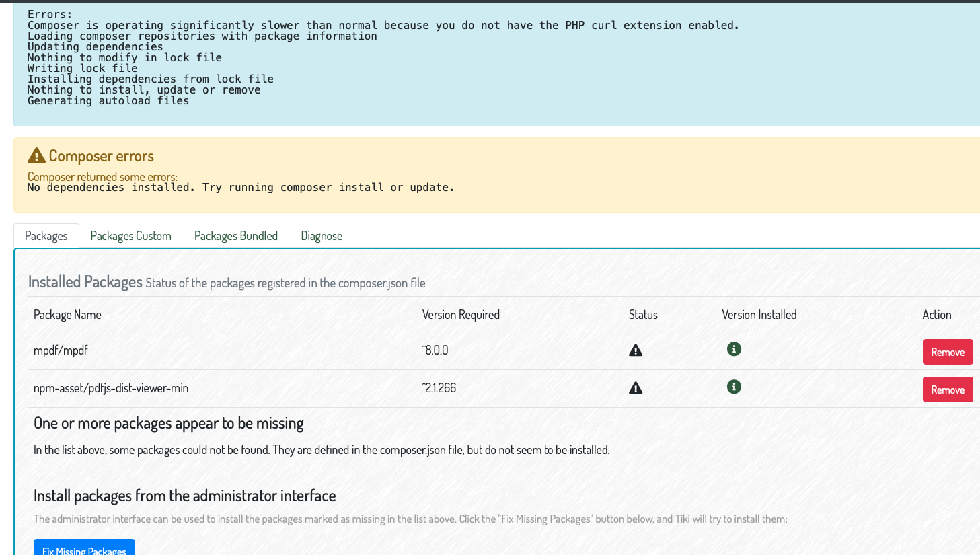
Task: Click the Composer errors warning triangle icon
Action: pyautogui.click(x=36, y=156)
